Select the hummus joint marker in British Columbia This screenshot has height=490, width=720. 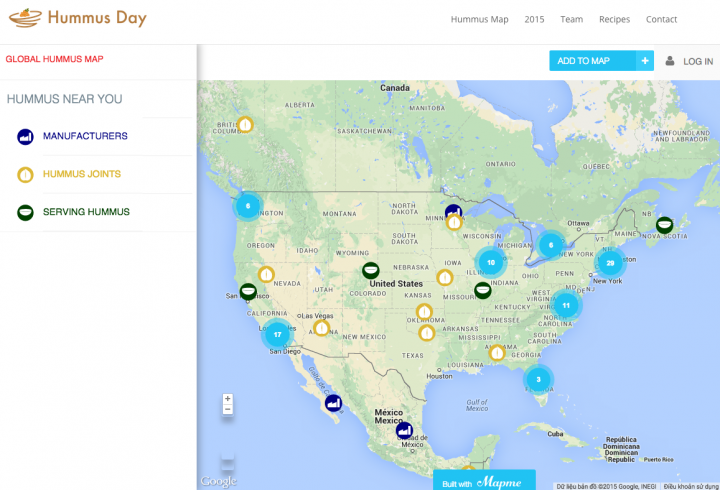pyautogui.click(x=245, y=124)
